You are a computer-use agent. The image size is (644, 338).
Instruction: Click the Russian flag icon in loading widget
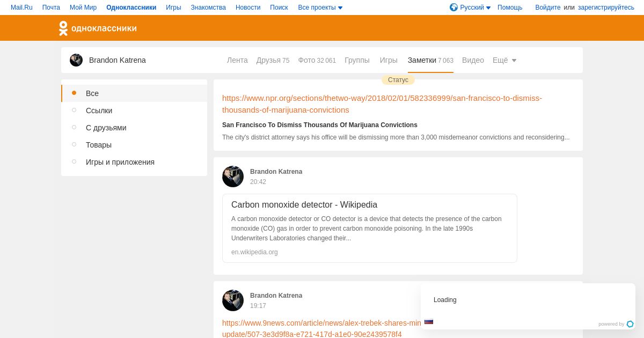[x=429, y=322]
